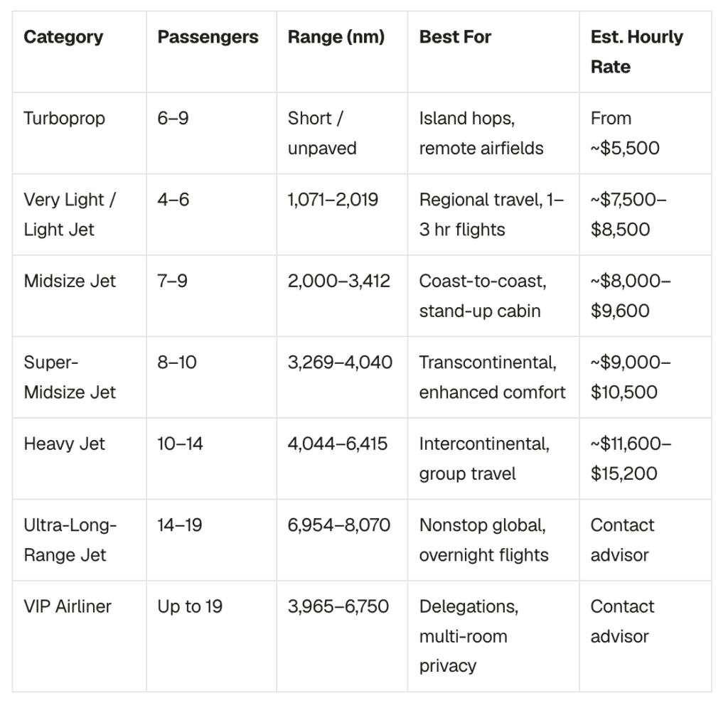The width and height of the screenshot is (728, 703).
Task: Click the Super-Midsize Jet cell
Action: pyautogui.click(x=70, y=377)
